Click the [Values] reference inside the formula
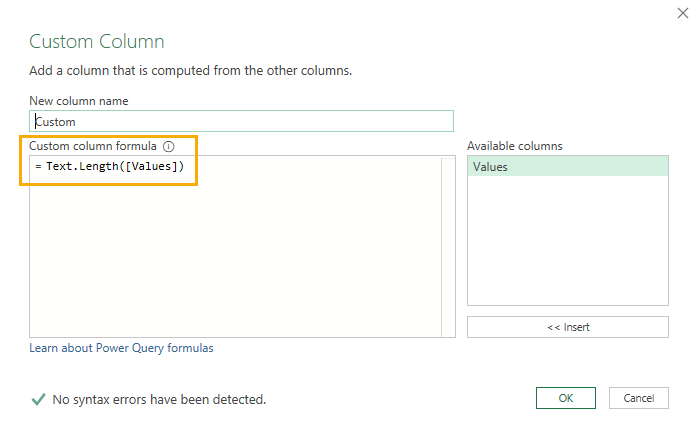 pyautogui.click(x=152, y=166)
